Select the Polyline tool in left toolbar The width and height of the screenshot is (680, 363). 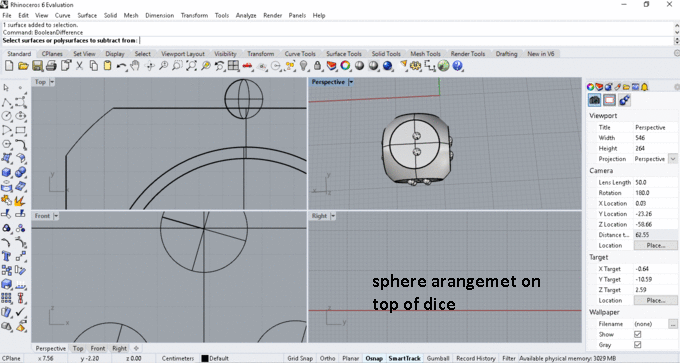pos(7,102)
